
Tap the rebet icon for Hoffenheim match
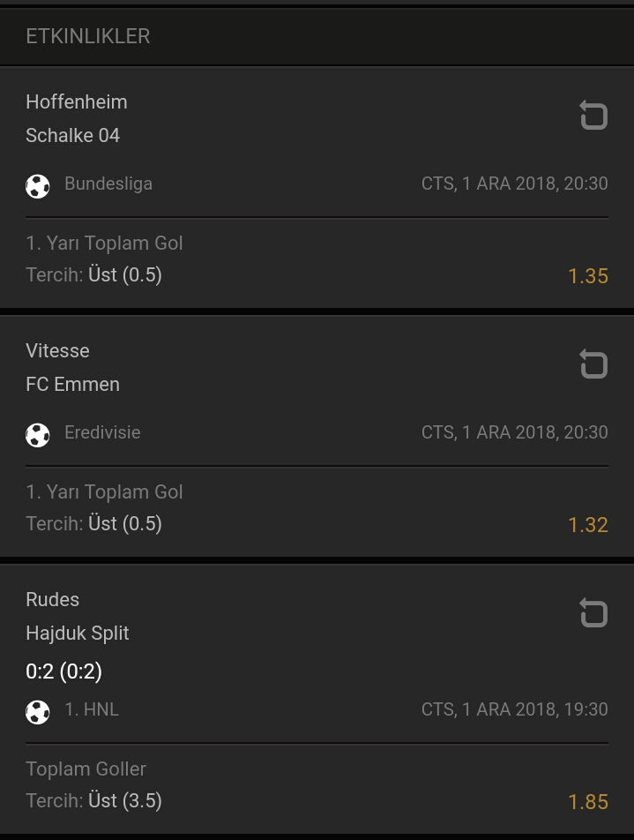[x=593, y=115]
